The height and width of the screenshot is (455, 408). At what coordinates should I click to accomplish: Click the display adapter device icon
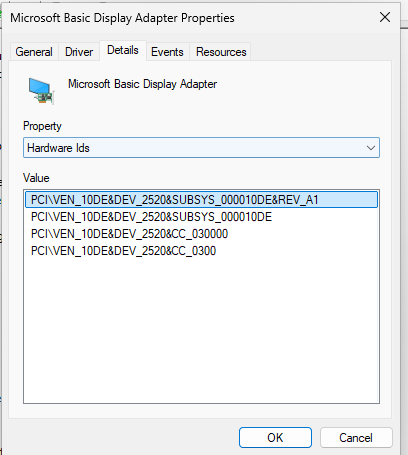click(x=41, y=91)
